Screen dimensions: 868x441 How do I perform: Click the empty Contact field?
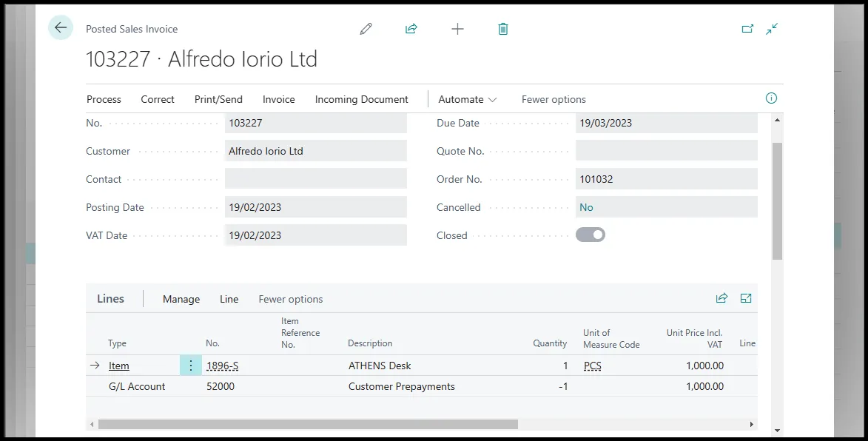click(315, 179)
